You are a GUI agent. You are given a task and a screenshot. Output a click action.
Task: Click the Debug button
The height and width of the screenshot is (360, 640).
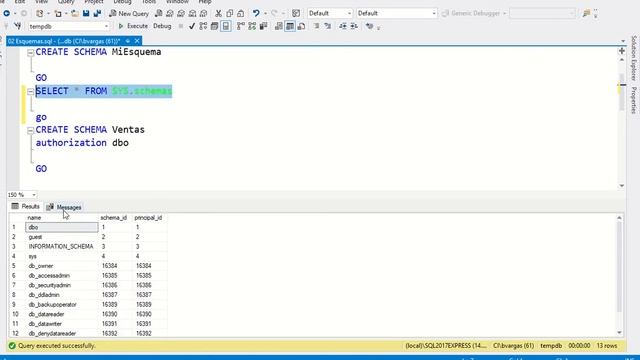point(162,26)
